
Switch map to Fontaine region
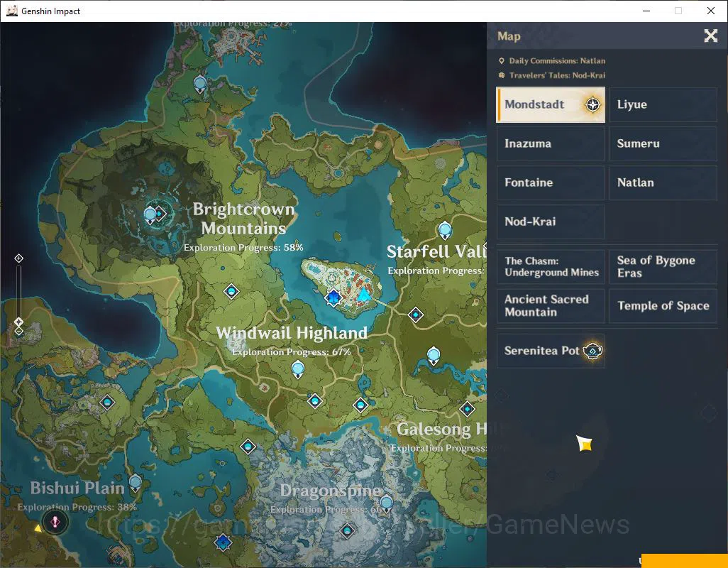click(551, 182)
